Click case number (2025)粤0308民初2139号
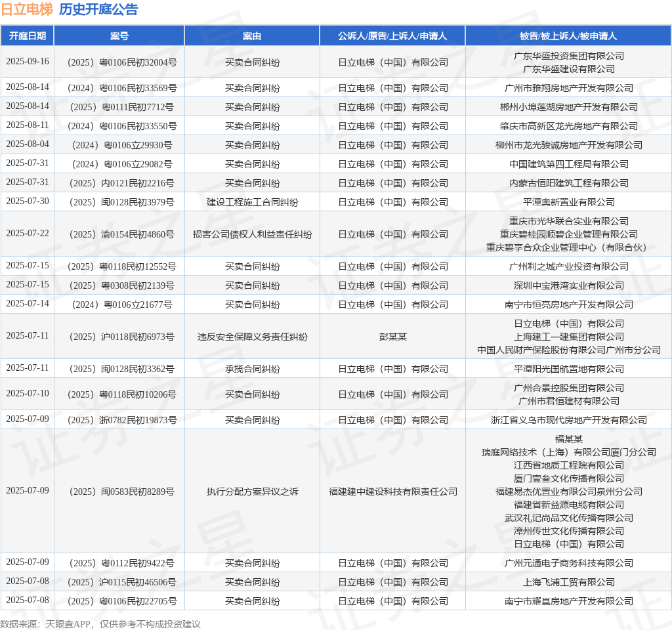 (x=121, y=285)
